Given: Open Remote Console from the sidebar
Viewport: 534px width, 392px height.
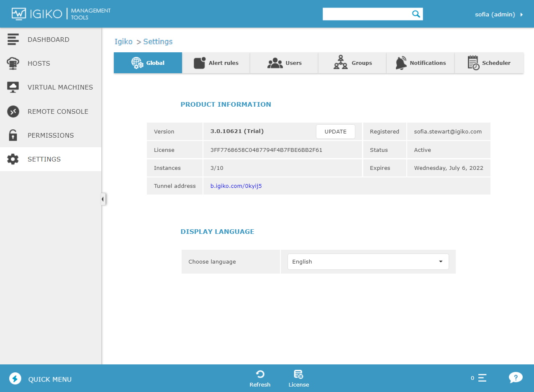Looking at the screenshot, I should (x=51, y=111).
